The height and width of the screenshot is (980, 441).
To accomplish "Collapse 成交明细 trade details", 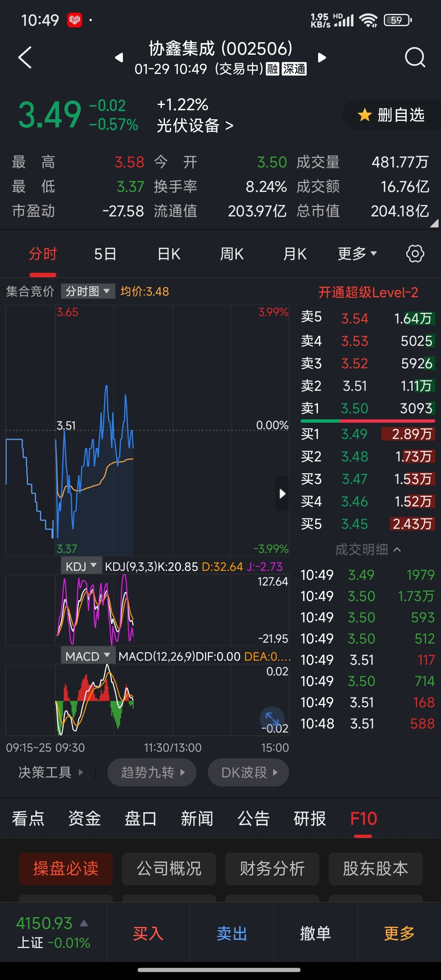I will pyautogui.click(x=368, y=550).
